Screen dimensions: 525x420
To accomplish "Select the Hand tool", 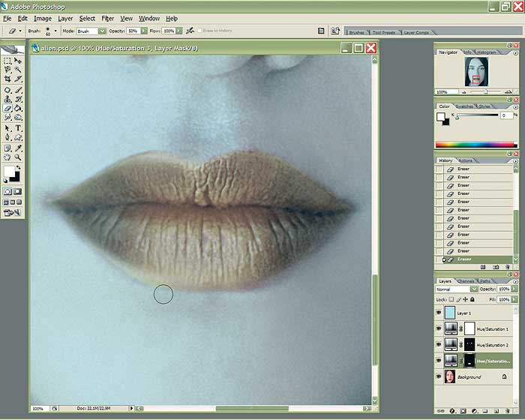I will pyautogui.click(x=7, y=157).
